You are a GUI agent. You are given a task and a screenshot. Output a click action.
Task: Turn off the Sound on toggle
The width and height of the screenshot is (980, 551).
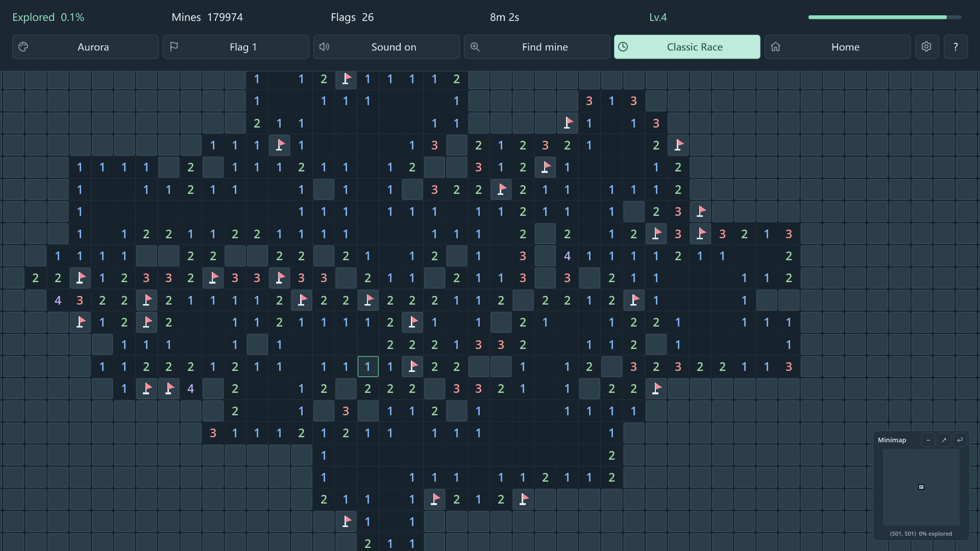tap(386, 47)
